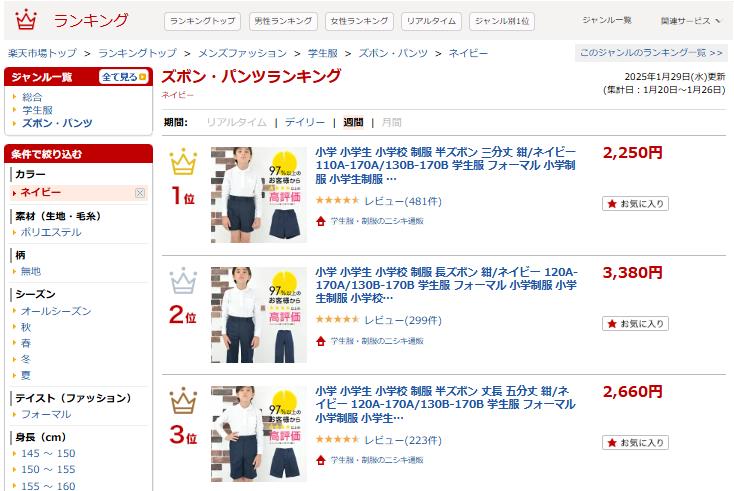
Task: Click the silver crown for 2位
Action: [184, 281]
